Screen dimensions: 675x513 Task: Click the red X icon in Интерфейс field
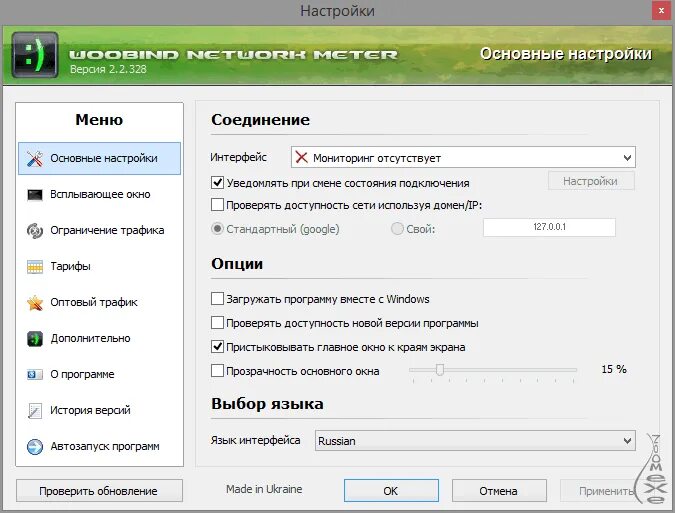point(301,158)
